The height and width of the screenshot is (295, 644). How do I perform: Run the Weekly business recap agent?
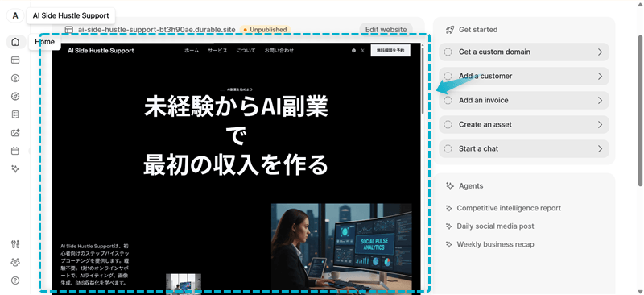click(x=495, y=244)
